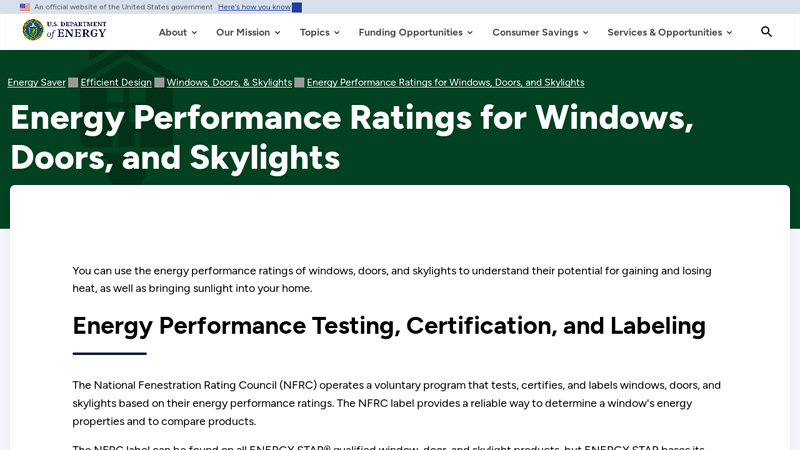800x450 pixels.
Task: Expand the chevron beside Our Mission
Action: (x=278, y=33)
